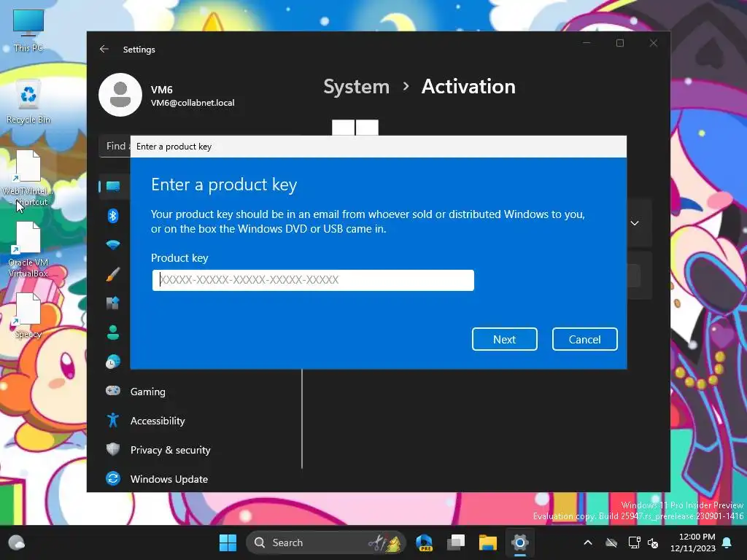
Task: Open the VM6 user profile picture
Action: click(120, 95)
